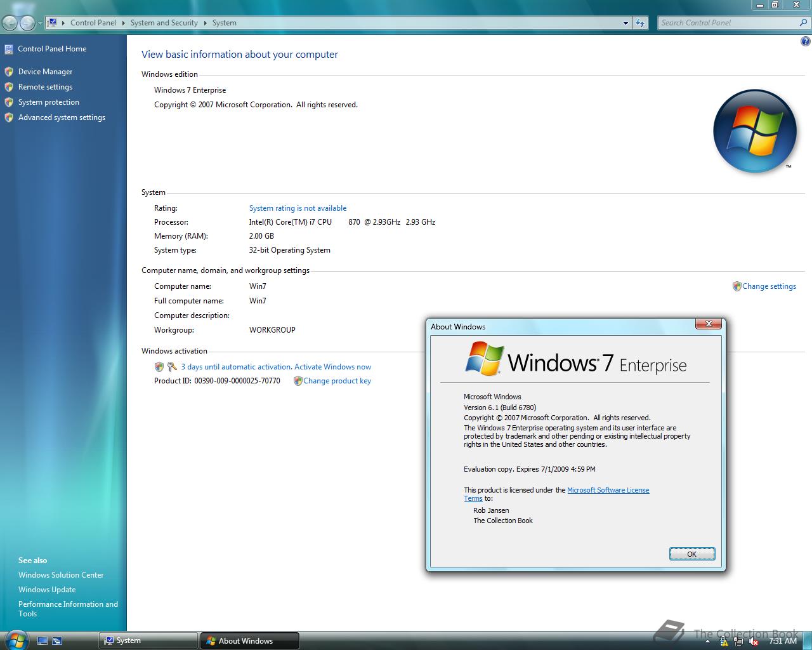The height and width of the screenshot is (650, 812).
Task: Click the Advanced system settings shield icon
Action: 9,117
